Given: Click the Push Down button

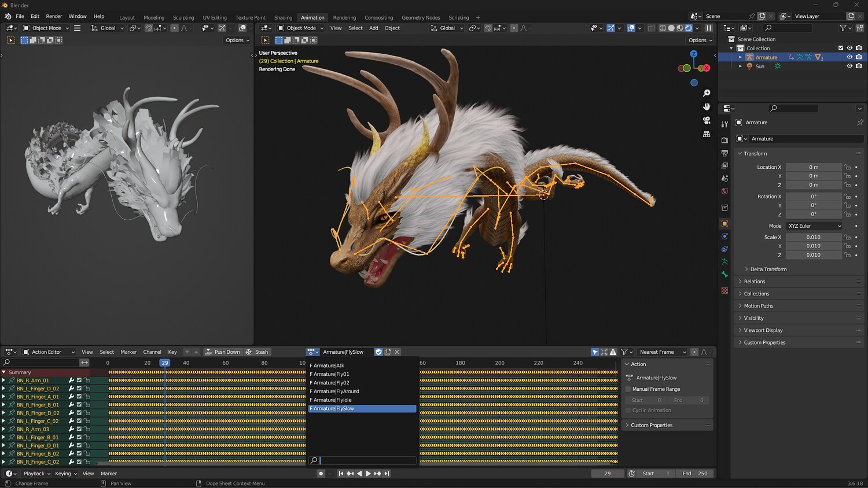Looking at the screenshot, I should [222, 352].
